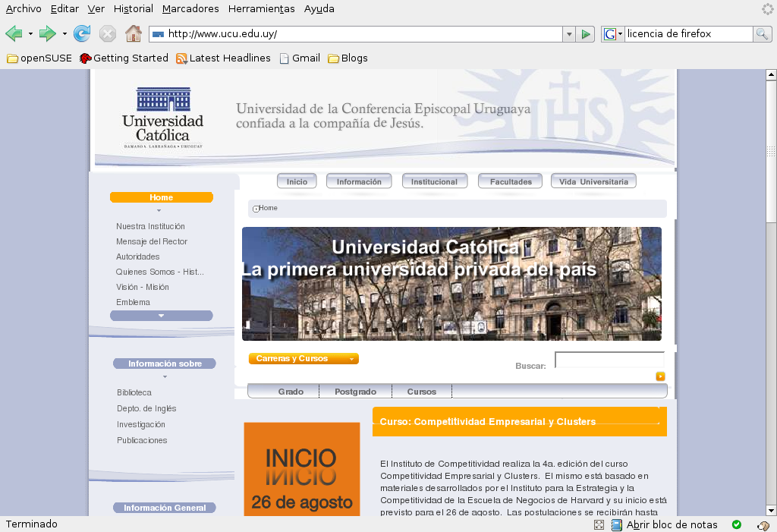This screenshot has height=532, width=777.
Task: Click the Institucional navigation button
Action: [435, 181]
